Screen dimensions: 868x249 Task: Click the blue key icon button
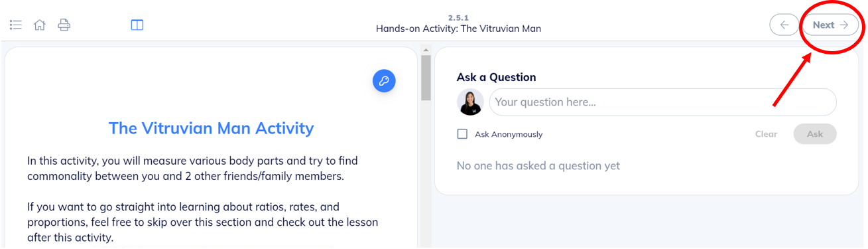point(384,81)
